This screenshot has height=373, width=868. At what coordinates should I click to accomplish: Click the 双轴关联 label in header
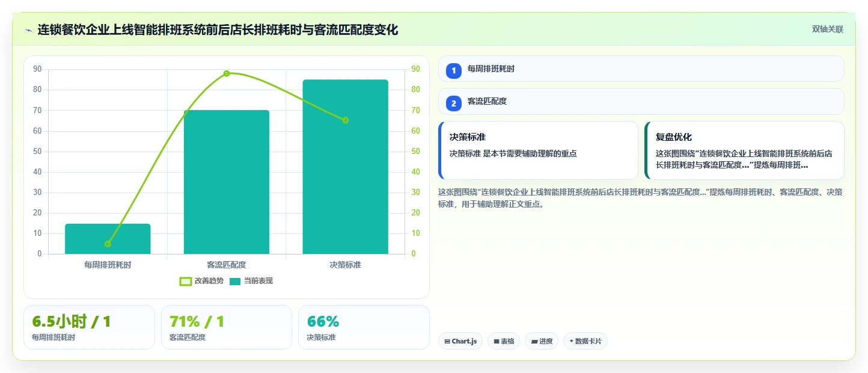click(x=828, y=29)
